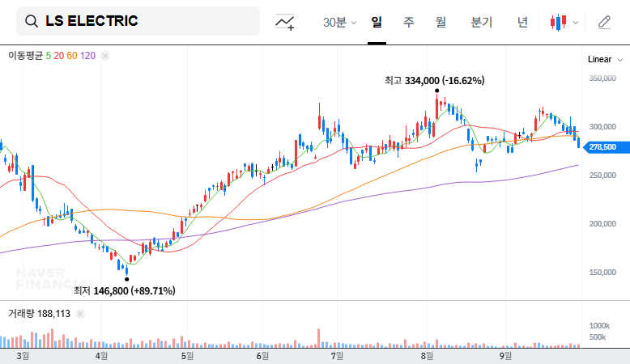This screenshot has height=364, width=630.
Task: Open the add indicator chart icon
Action: pos(285,22)
